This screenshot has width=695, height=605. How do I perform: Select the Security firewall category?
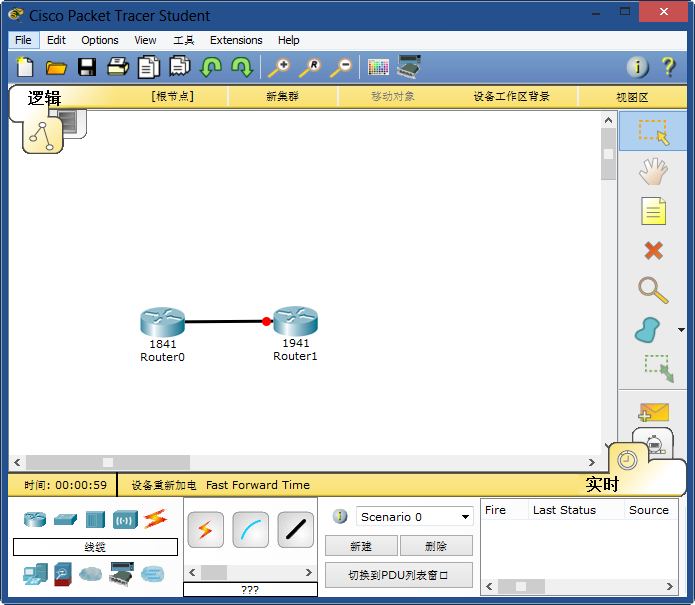[63, 574]
